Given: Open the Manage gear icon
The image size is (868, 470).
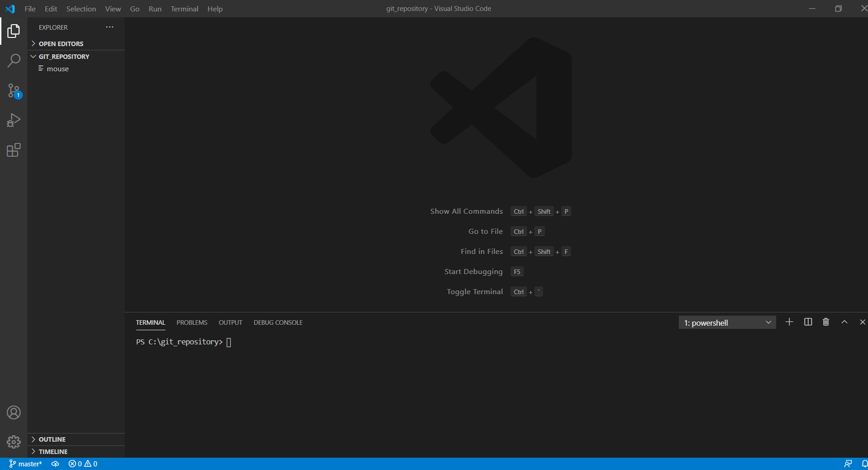Looking at the screenshot, I should click(14, 442).
